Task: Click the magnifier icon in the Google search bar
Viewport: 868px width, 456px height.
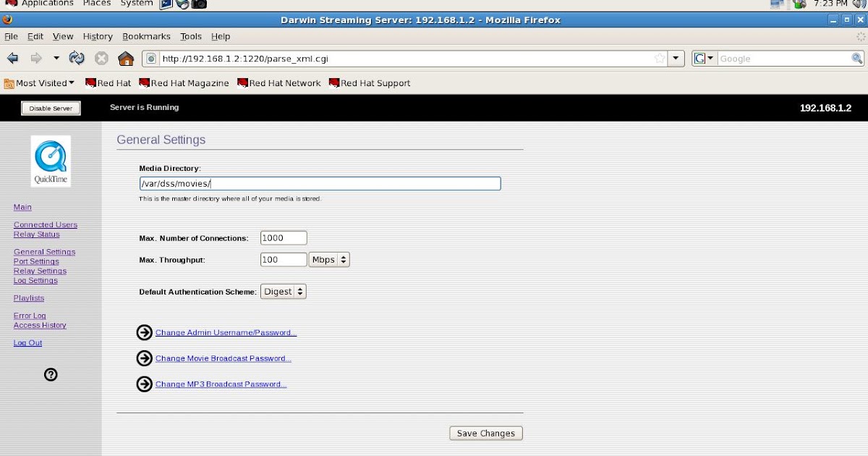Action: (857, 59)
